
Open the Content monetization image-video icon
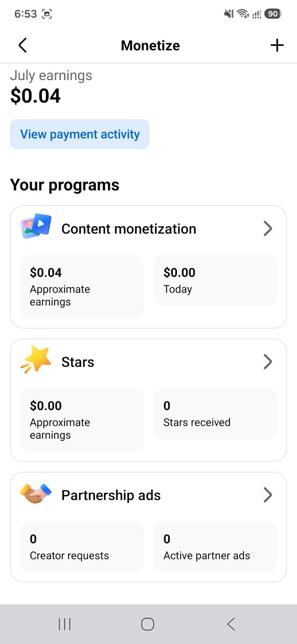click(x=36, y=226)
